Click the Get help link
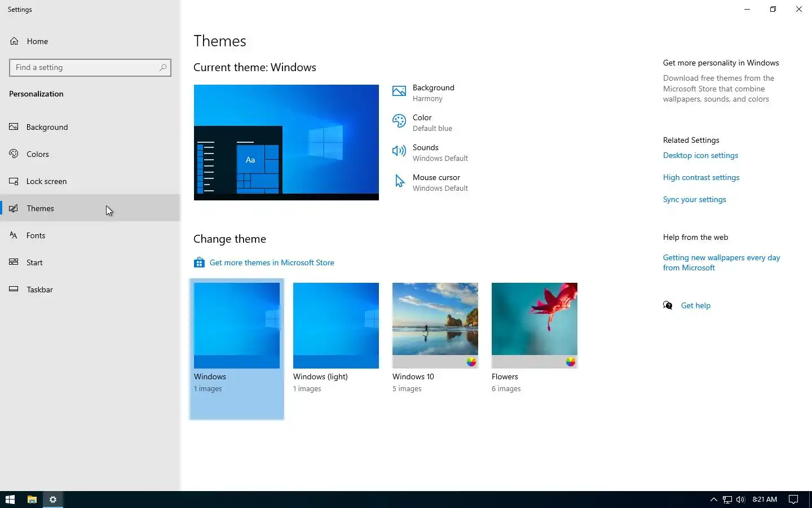 695,305
